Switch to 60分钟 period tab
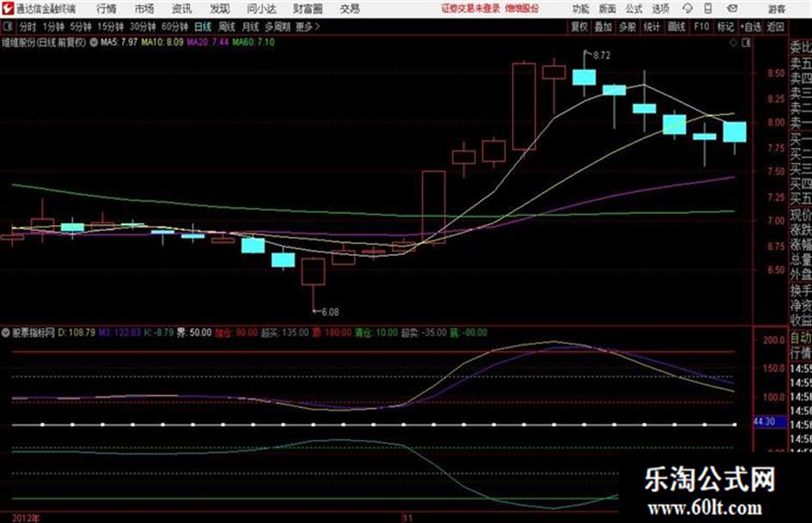Image resolution: width=812 pixels, height=523 pixels. point(175,27)
